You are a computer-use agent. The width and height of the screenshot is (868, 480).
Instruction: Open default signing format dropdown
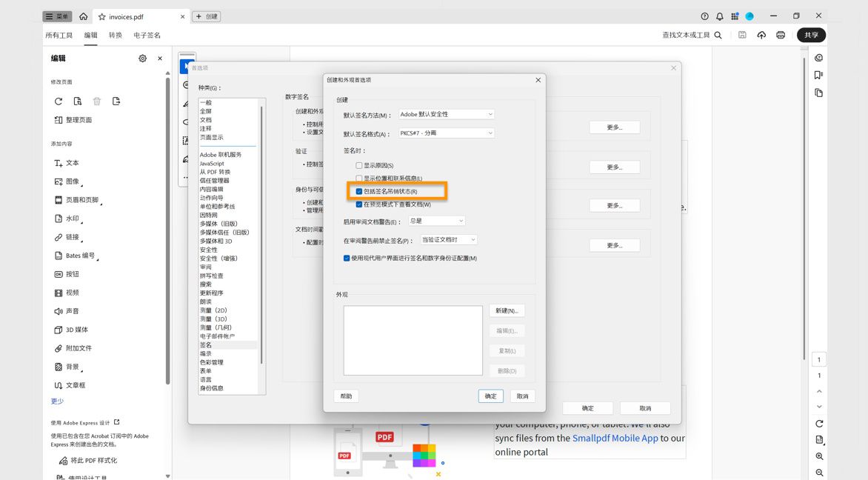(446, 133)
